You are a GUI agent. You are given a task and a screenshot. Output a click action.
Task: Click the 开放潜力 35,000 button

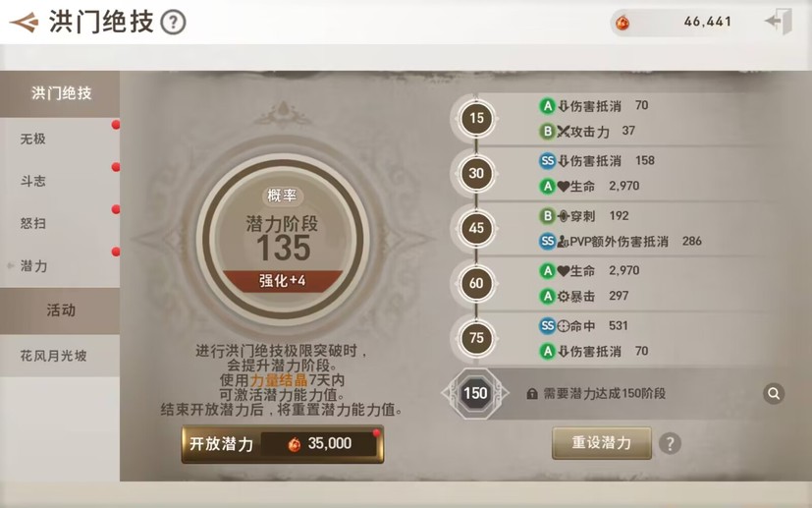[282, 444]
